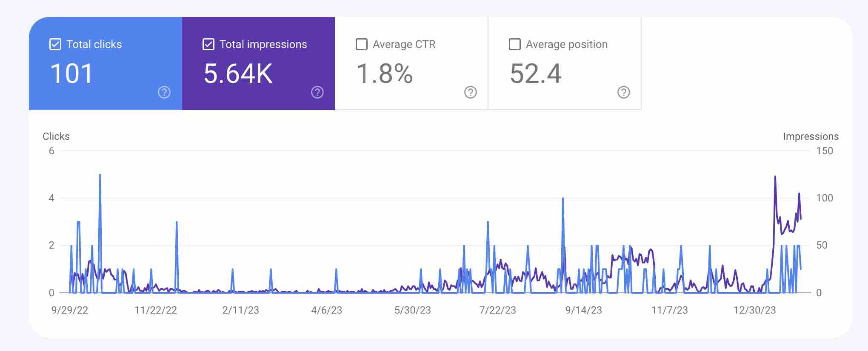Click the Average position help question mark
The image size is (868, 351).
624,92
